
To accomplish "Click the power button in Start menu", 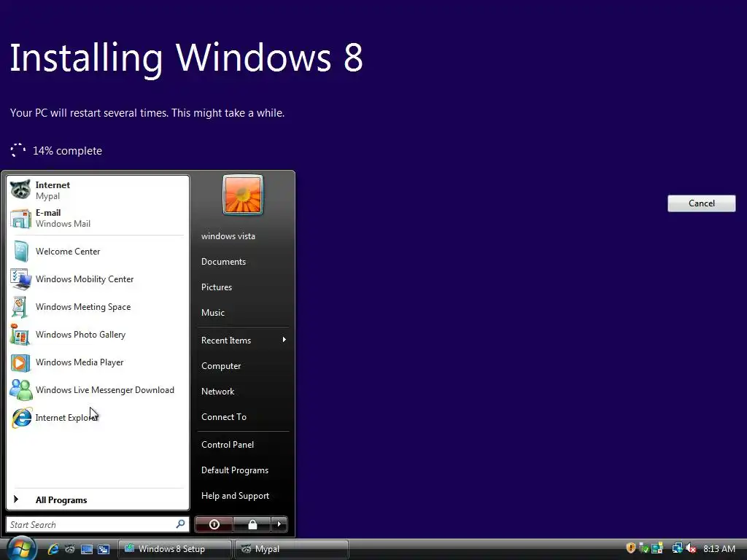I will (x=214, y=524).
